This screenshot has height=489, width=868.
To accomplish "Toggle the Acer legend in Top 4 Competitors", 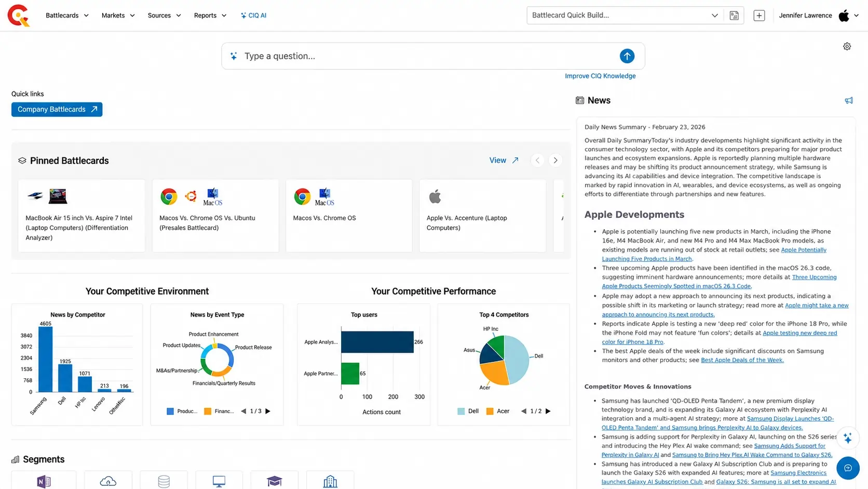I will pyautogui.click(x=497, y=411).
